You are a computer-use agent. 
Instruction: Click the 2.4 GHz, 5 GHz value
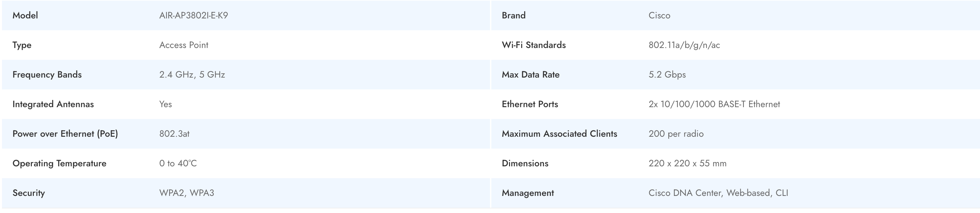point(192,75)
